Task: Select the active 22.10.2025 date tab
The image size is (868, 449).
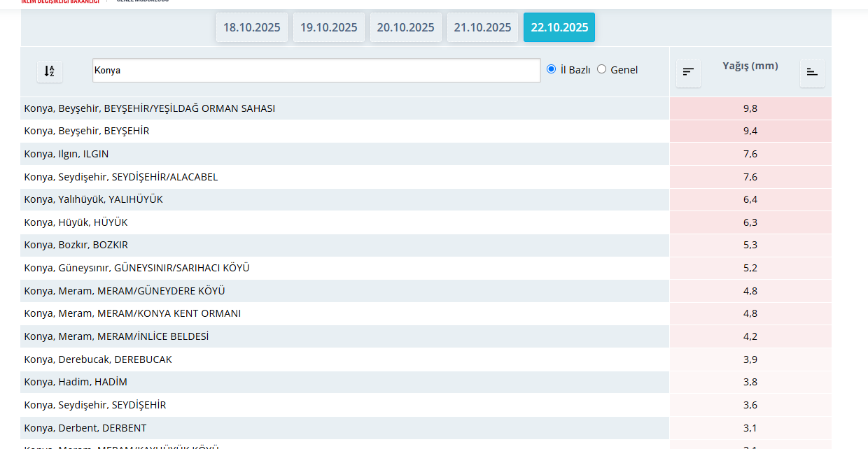Action: [559, 27]
